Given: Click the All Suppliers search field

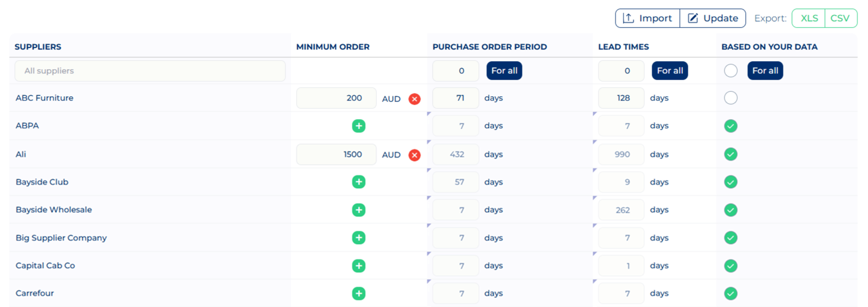Looking at the screenshot, I should pyautogui.click(x=150, y=70).
